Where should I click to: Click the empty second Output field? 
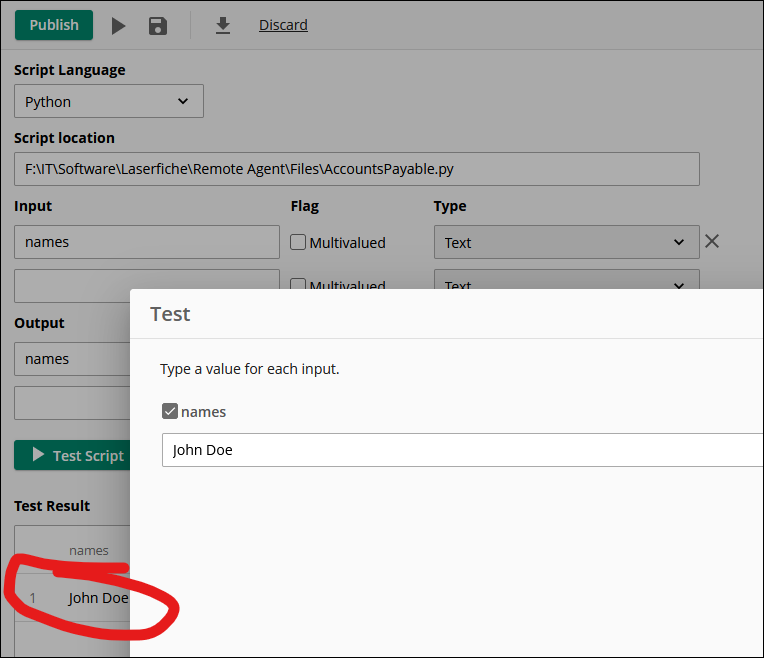pyautogui.click(x=72, y=402)
